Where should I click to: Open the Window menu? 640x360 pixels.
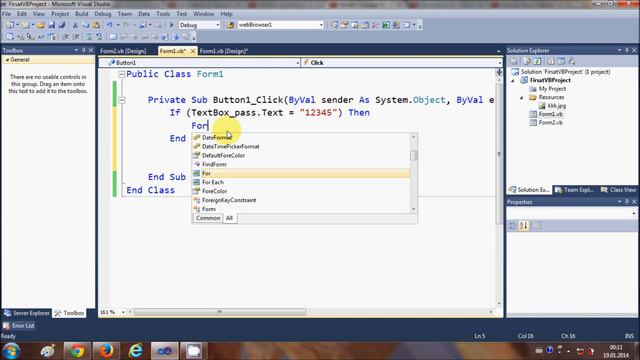point(204,14)
